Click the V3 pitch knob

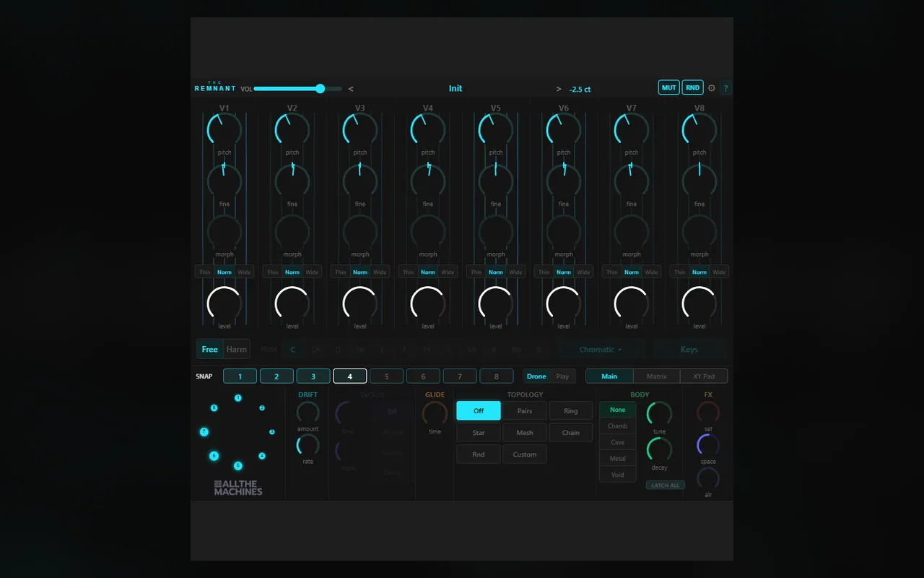pyautogui.click(x=360, y=129)
